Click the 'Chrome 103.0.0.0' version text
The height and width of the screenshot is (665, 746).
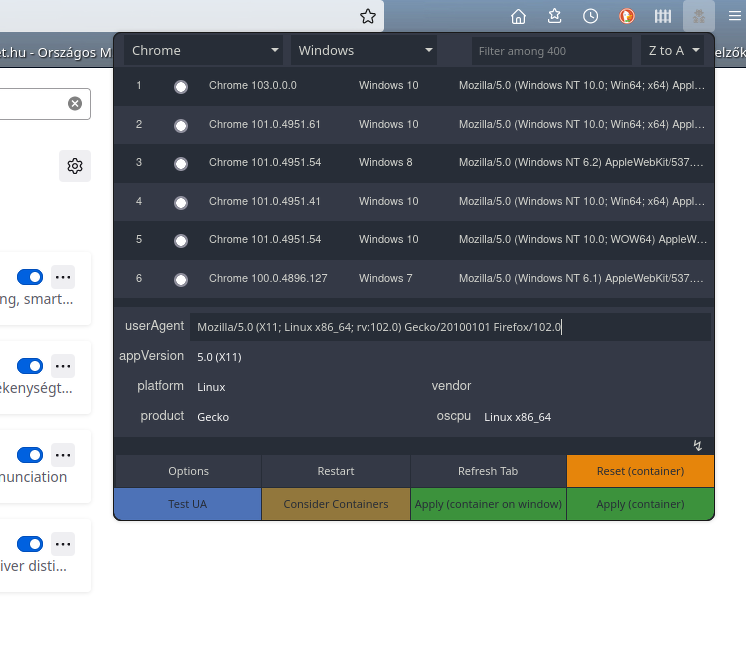253,85
